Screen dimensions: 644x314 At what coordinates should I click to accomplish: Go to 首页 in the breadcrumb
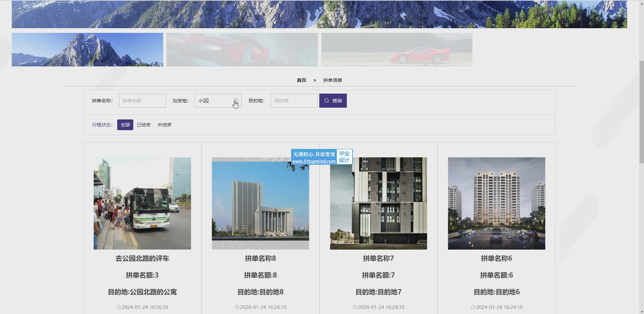(302, 80)
